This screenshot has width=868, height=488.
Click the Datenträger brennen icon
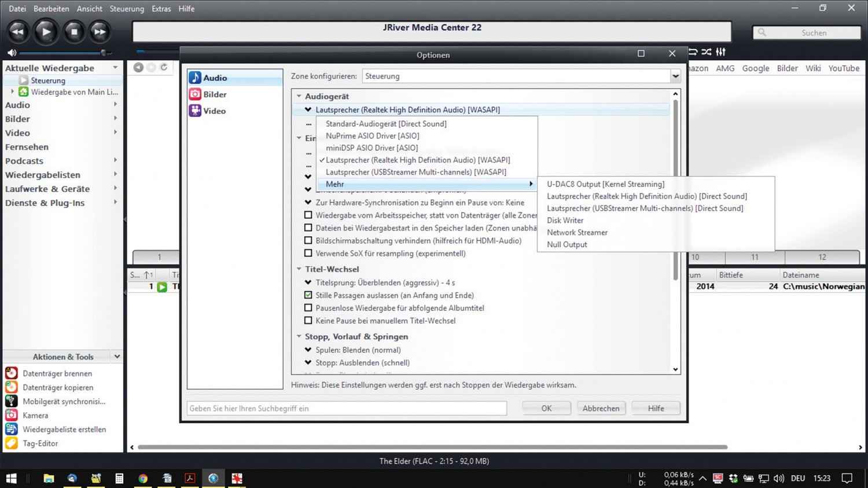point(12,373)
